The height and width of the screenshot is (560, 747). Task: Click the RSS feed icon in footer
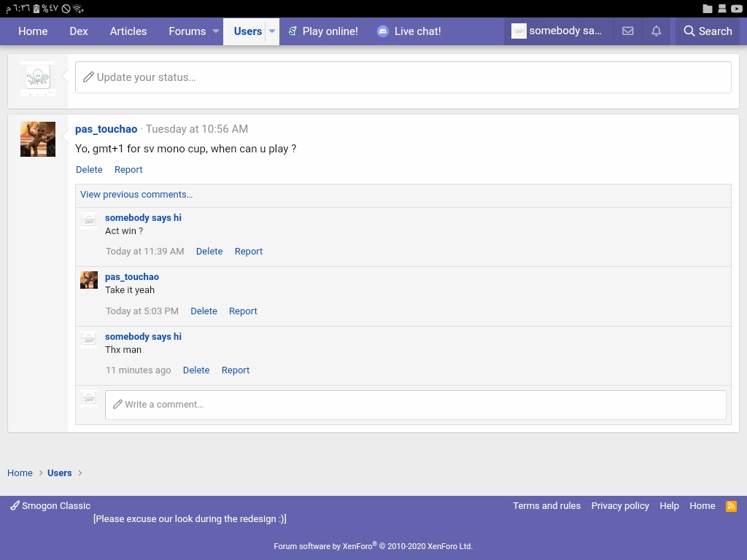(x=731, y=506)
